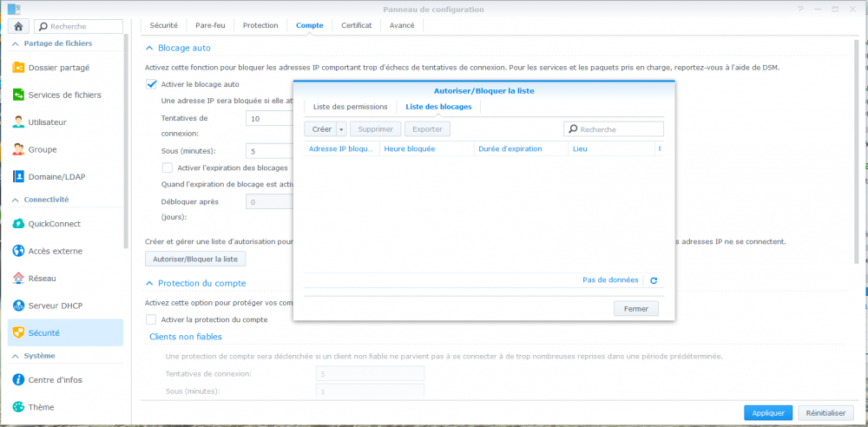Click the sidebar vertical scrollbar

126,141
